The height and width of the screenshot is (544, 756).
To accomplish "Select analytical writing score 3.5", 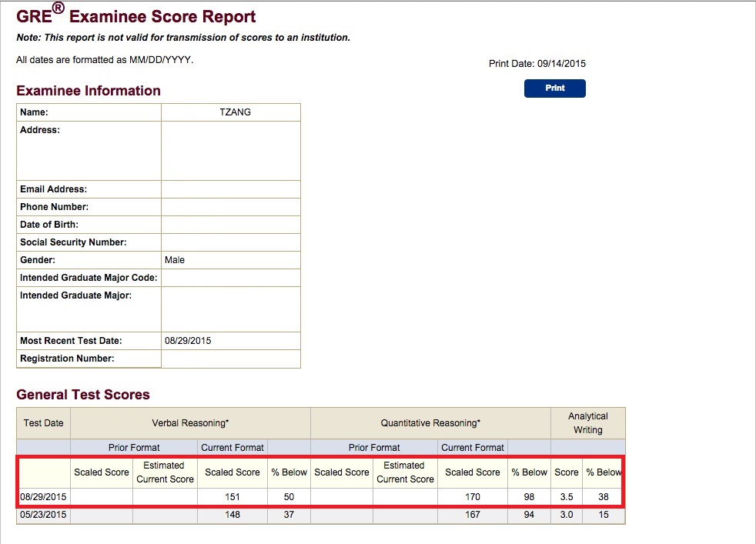I will [567, 497].
